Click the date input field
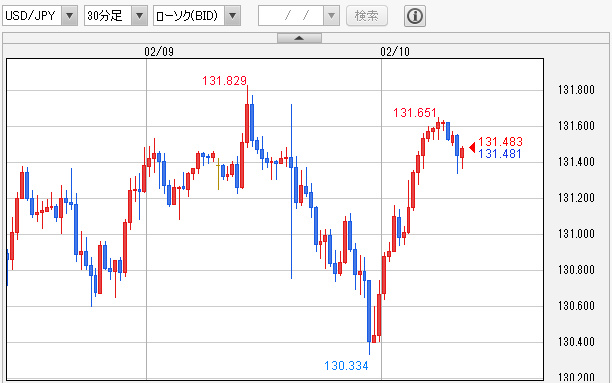Image resolution: width=612 pixels, height=383 pixels. click(291, 16)
